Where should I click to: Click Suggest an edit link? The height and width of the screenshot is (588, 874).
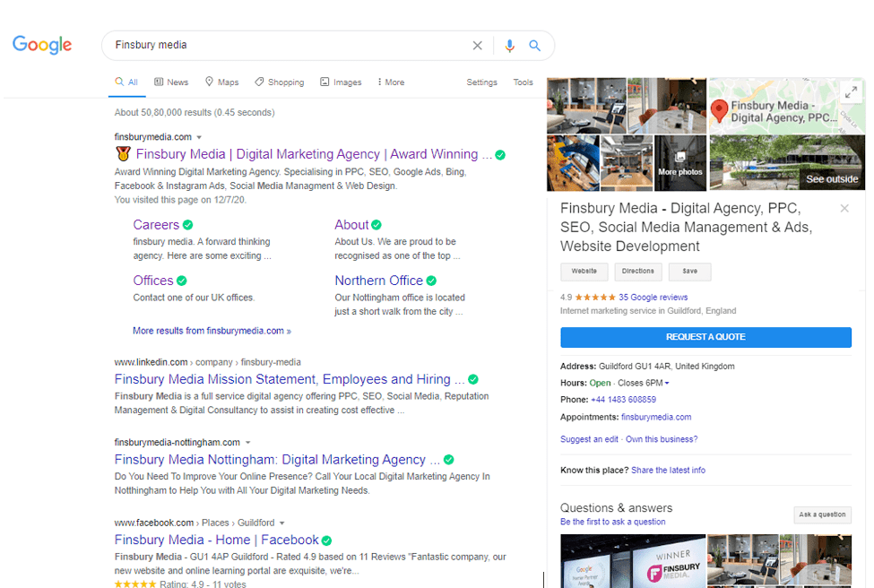point(589,439)
